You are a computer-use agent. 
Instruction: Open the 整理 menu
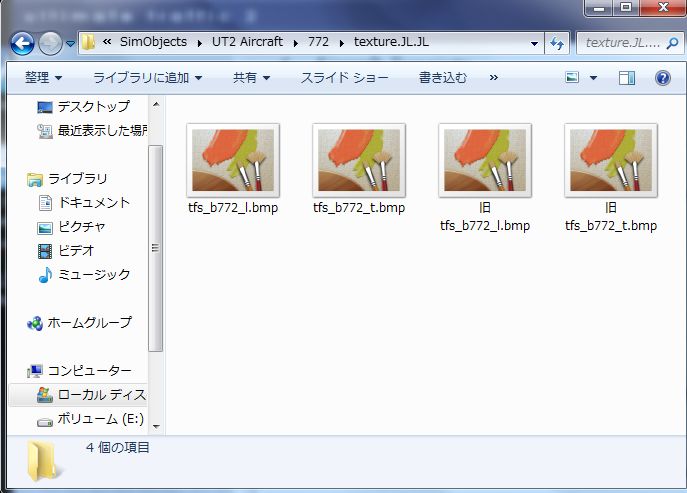43,78
